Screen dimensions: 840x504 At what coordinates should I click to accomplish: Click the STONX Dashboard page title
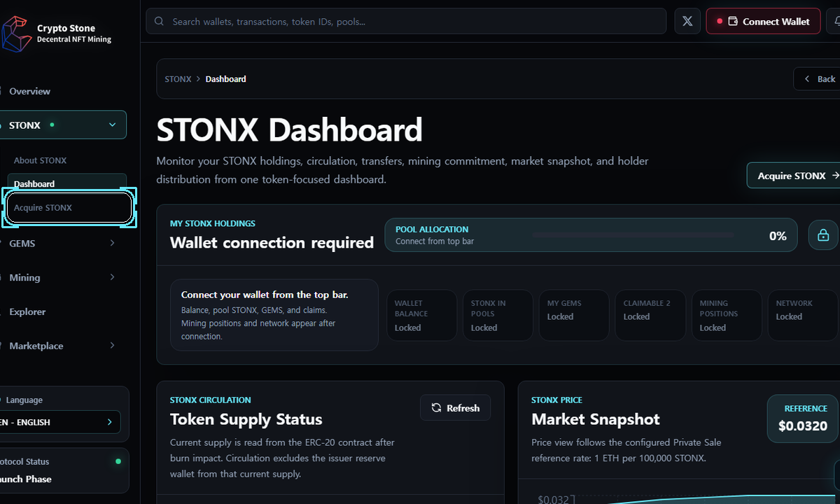pyautogui.click(x=289, y=130)
